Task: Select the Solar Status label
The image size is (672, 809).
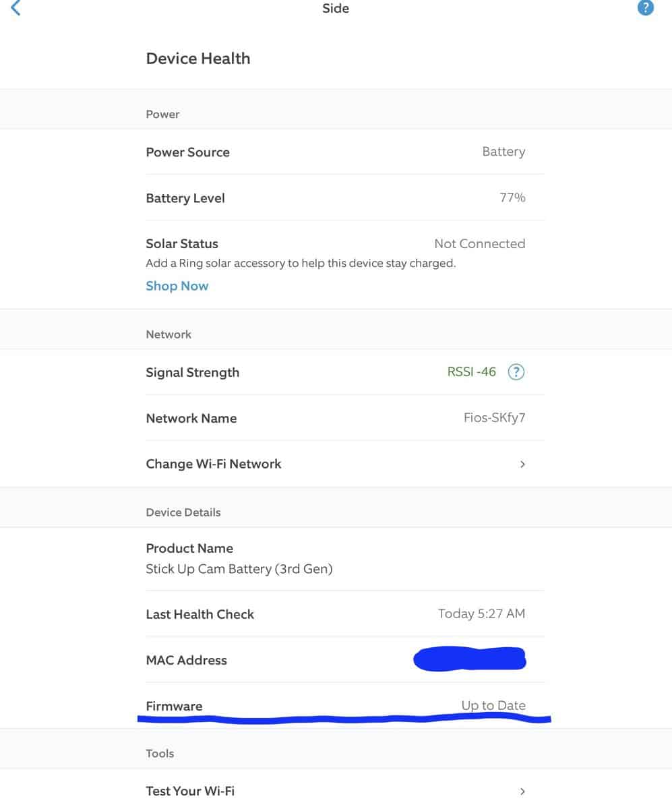Action: tap(182, 243)
